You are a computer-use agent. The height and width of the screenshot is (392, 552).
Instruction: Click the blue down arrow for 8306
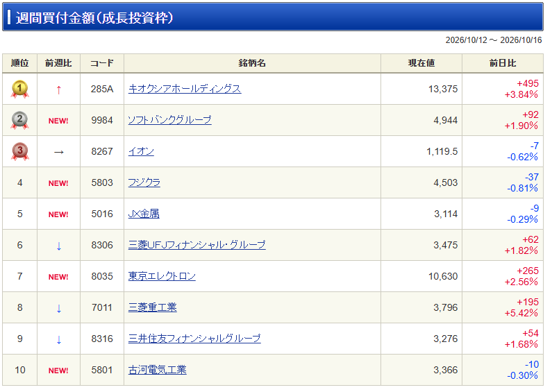tap(59, 246)
